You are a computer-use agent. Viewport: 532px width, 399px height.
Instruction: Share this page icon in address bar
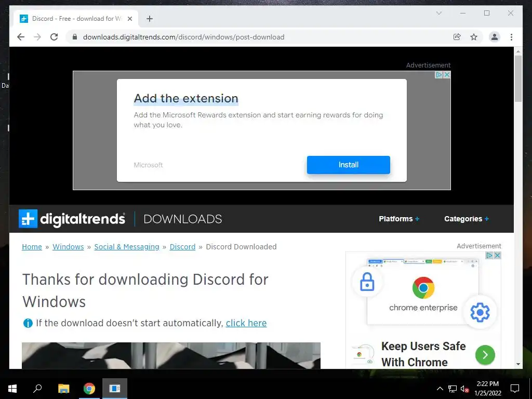(x=457, y=37)
